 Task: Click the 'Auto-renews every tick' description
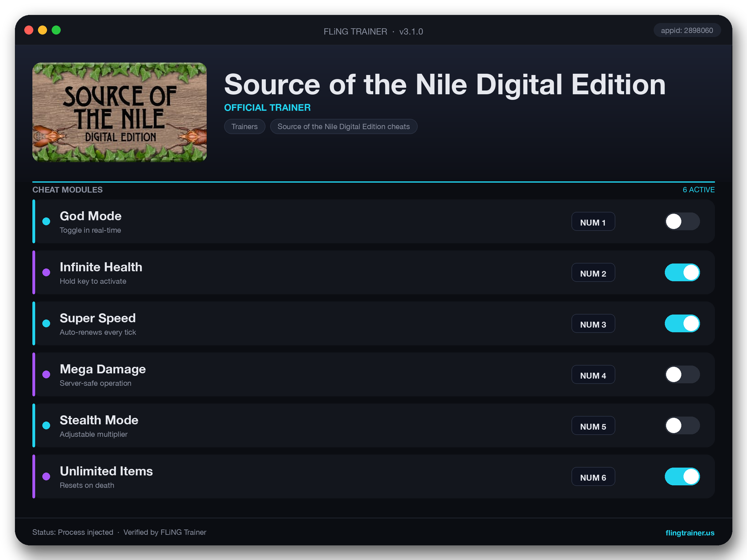(98, 332)
